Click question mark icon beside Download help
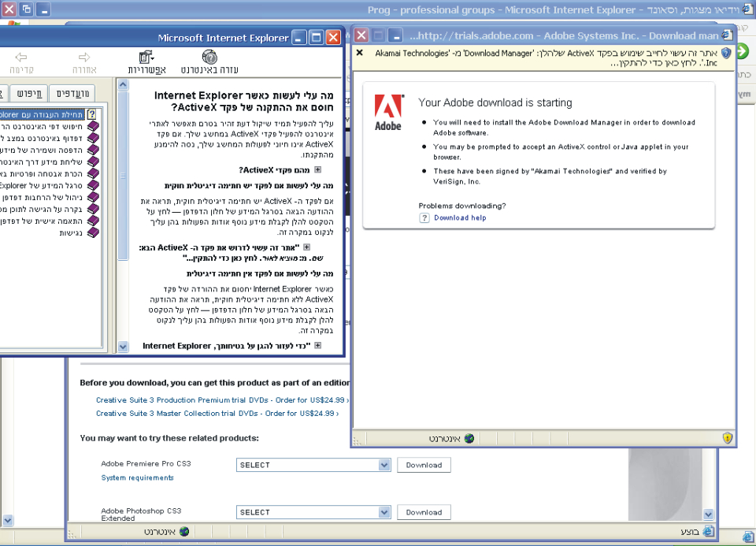Image resolution: width=756 pixels, height=546 pixels. [x=424, y=217]
